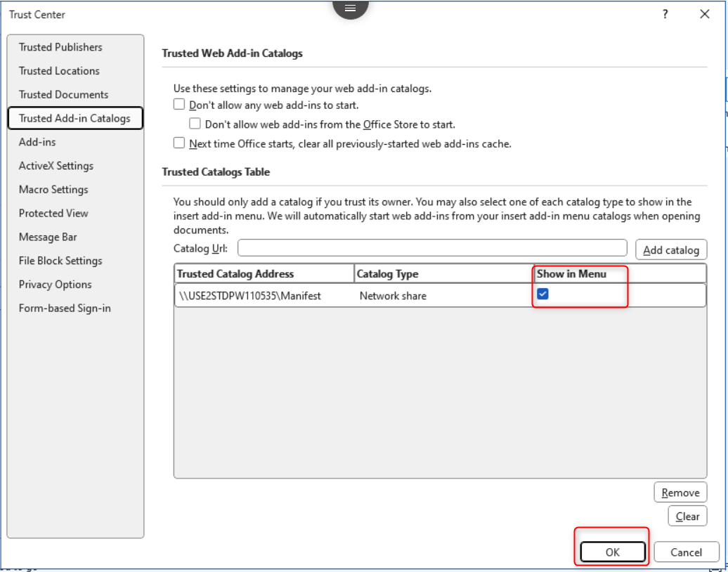728x572 pixels.
Task: Uncheck the Show in Menu checkbox
Action: click(x=541, y=295)
